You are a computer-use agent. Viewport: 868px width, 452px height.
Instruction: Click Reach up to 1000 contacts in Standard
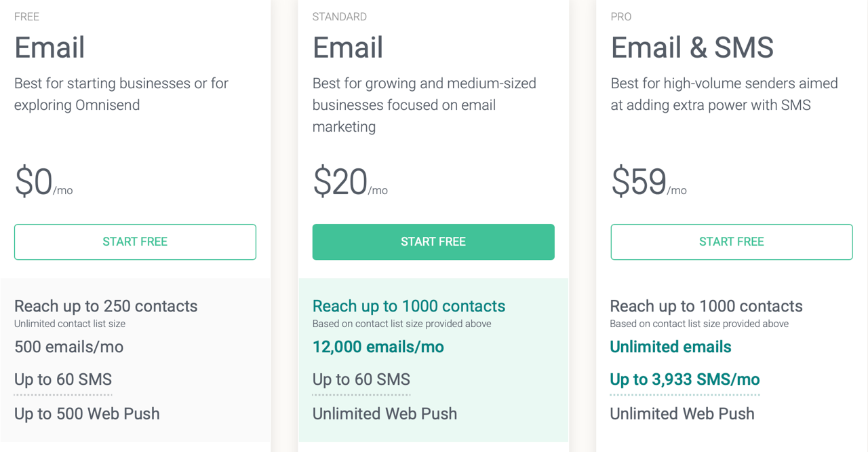click(409, 306)
